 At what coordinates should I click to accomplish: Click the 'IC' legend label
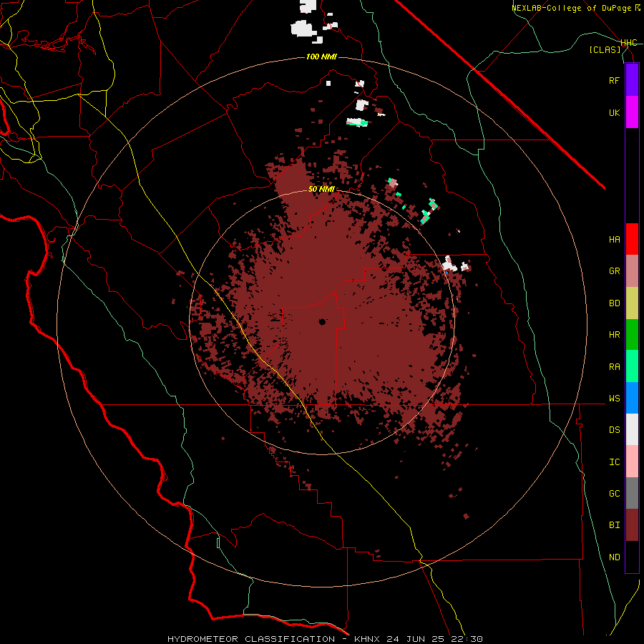click(x=614, y=462)
